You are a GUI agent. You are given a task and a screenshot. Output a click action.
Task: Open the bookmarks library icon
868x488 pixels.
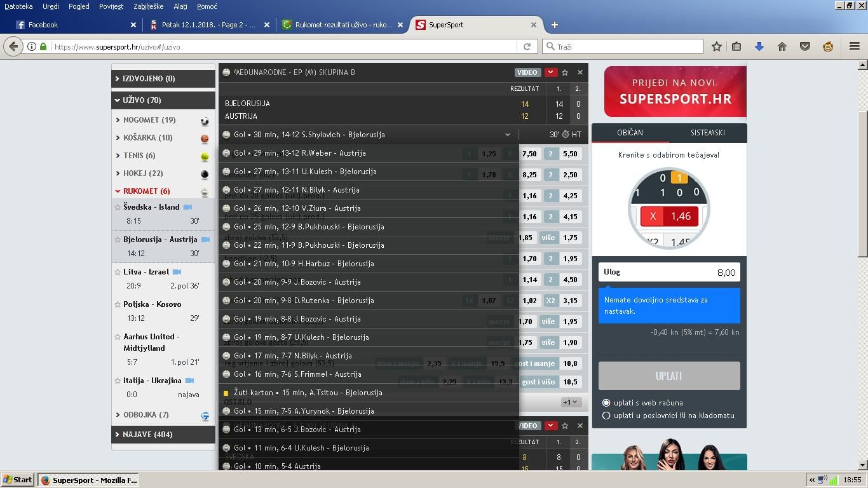point(736,46)
